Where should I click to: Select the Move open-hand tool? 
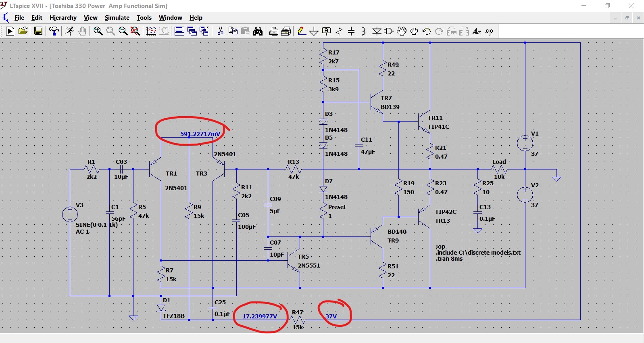[402, 31]
